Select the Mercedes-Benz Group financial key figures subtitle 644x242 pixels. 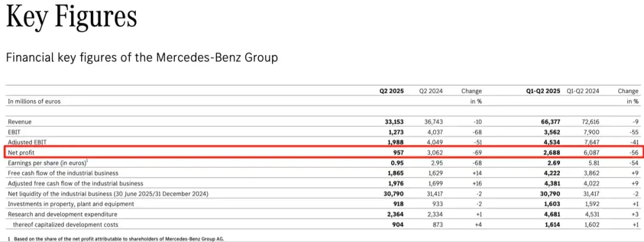[141, 58]
